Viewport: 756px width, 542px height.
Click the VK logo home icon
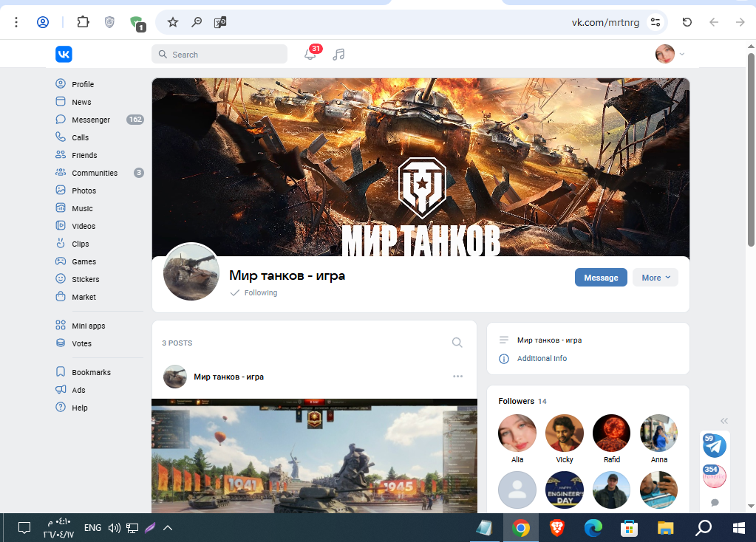(64, 54)
